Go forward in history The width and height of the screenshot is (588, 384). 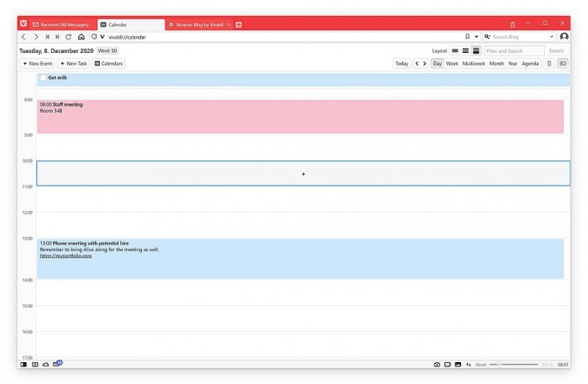click(36, 37)
